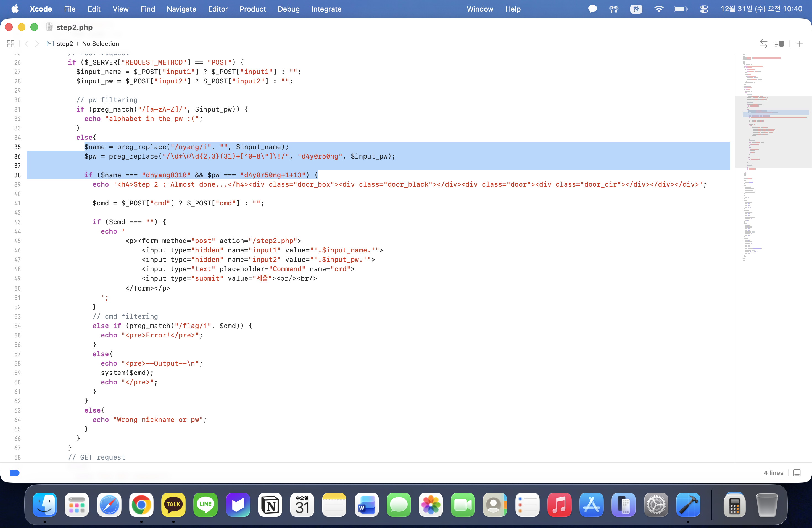Open Xcode hammer icon in Dock
812x528 pixels.
coord(688,505)
